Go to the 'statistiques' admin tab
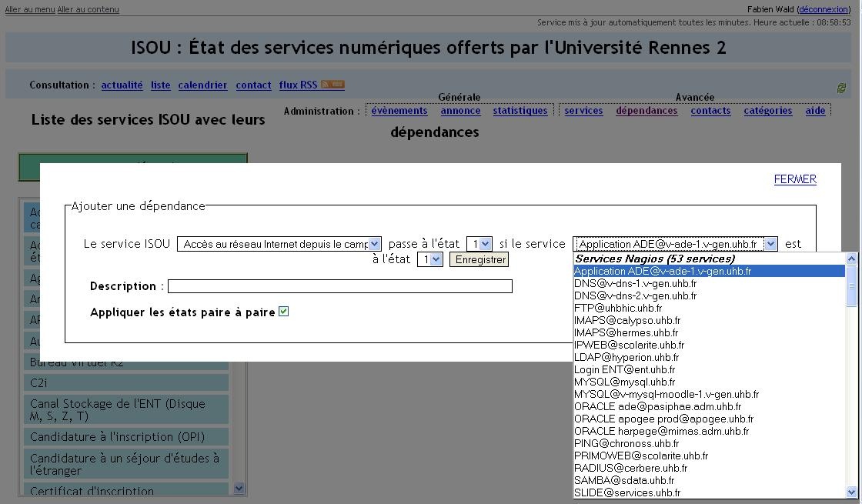862x504 pixels. click(x=520, y=111)
